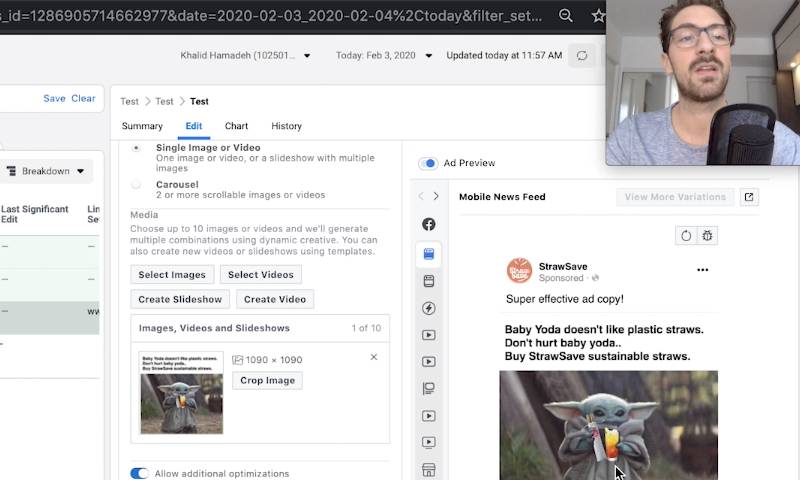Open the Summary tab

point(142,126)
